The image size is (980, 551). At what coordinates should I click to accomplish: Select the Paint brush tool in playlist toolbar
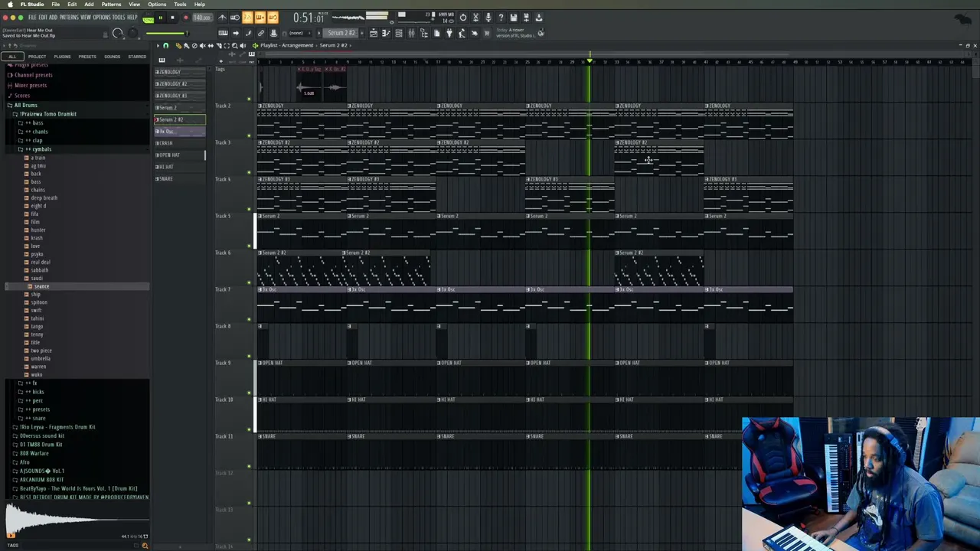tap(186, 46)
